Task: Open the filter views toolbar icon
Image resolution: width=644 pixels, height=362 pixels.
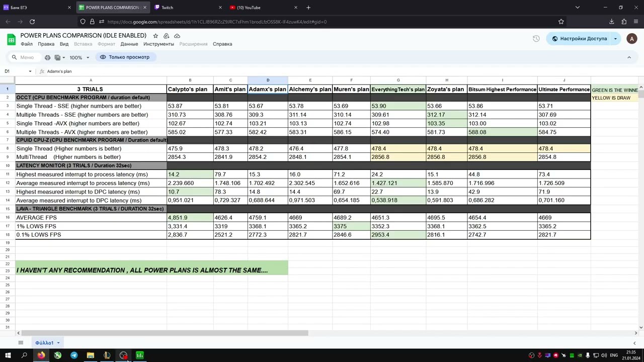Action: [x=59, y=57]
